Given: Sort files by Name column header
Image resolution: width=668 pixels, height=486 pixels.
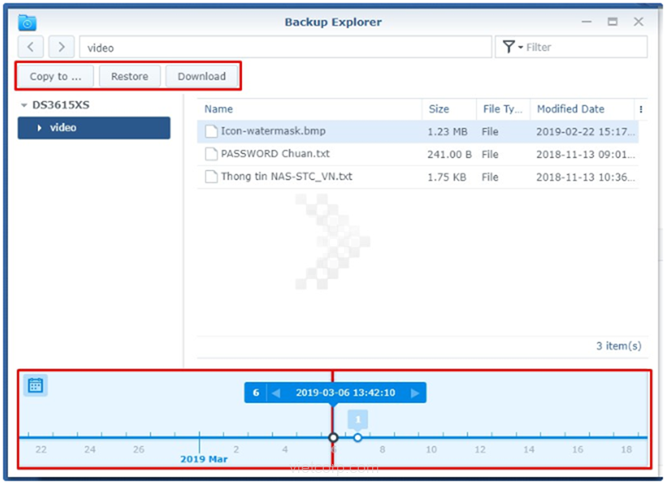Looking at the screenshot, I should pyautogui.click(x=219, y=109).
